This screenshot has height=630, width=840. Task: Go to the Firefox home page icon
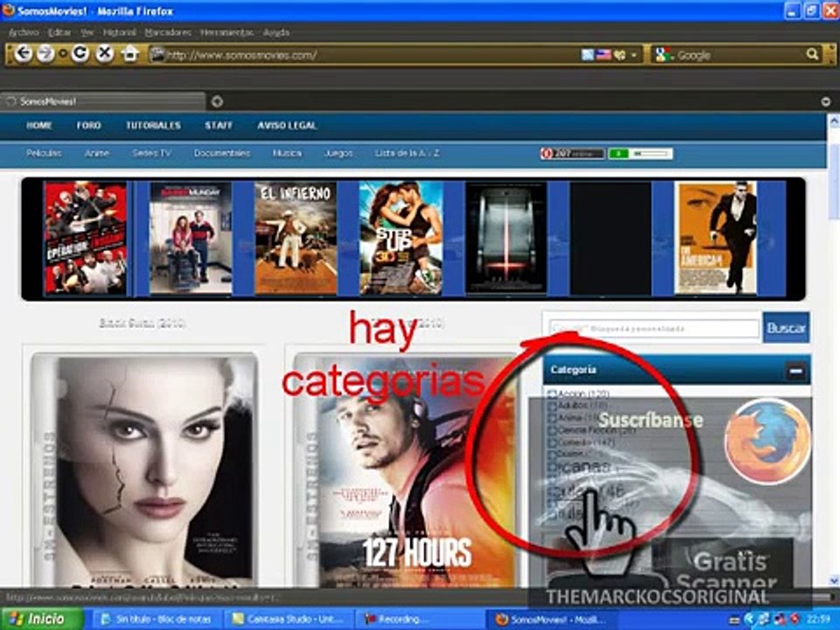(130, 53)
